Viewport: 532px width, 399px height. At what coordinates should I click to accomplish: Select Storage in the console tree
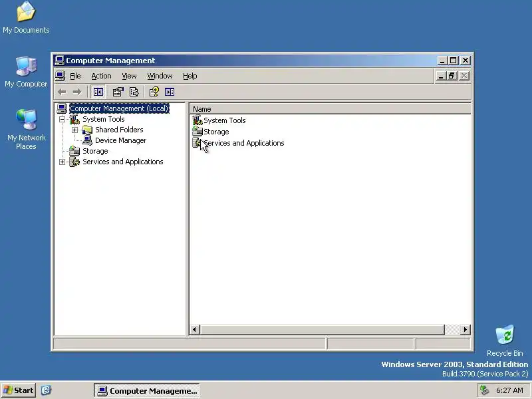[x=95, y=151]
